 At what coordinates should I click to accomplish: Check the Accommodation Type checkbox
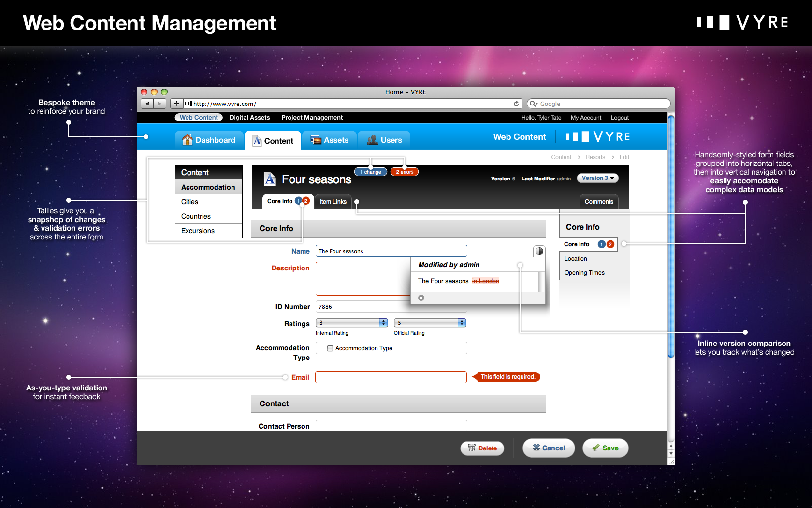click(x=330, y=348)
